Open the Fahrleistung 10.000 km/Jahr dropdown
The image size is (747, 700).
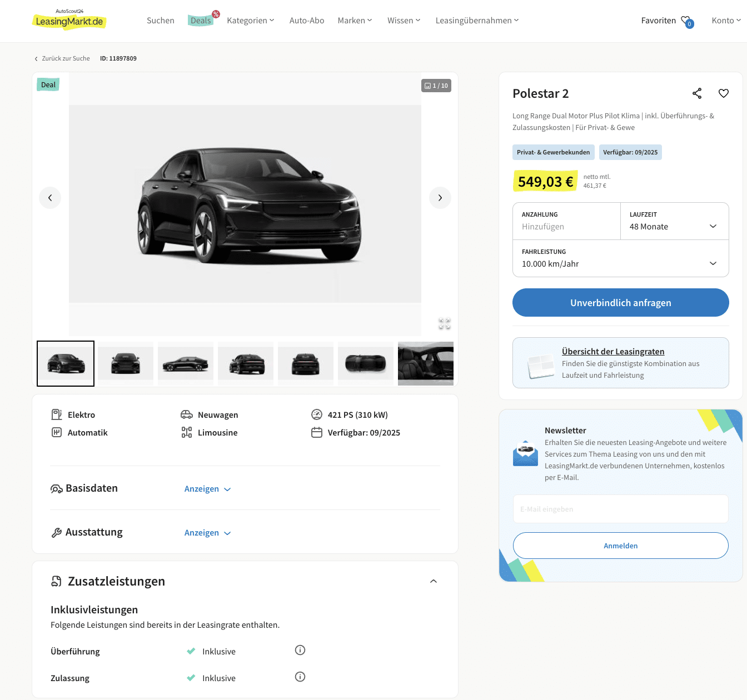pyautogui.click(x=621, y=258)
